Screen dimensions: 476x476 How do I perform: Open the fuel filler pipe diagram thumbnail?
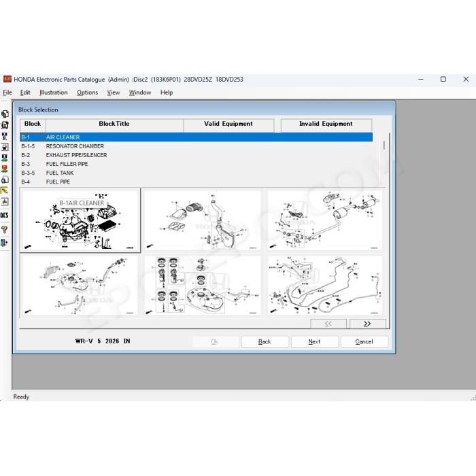click(x=80, y=286)
